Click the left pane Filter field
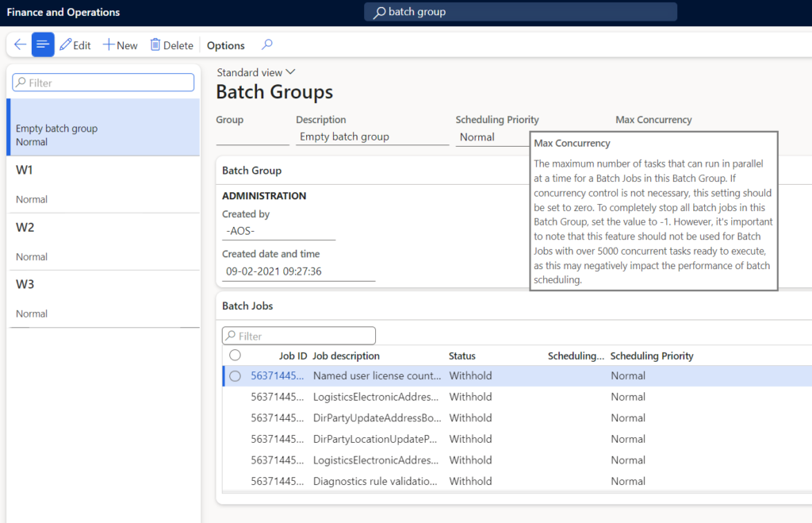The height and width of the screenshot is (523, 812). click(103, 83)
